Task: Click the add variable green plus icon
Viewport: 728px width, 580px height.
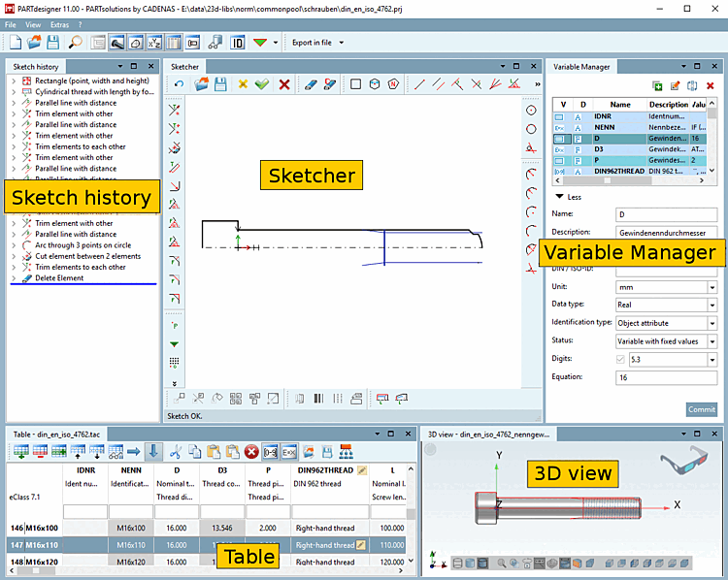Action: (x=657, y=86)
